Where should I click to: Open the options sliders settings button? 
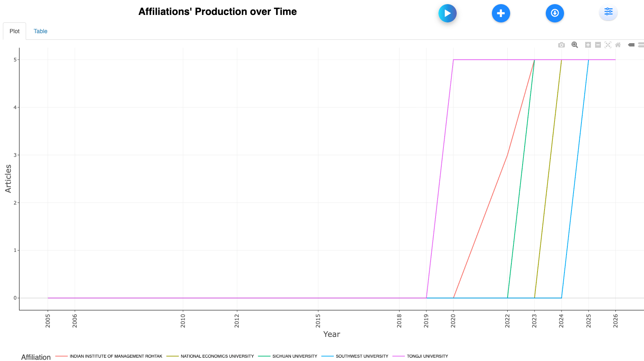click(x=608, y=12)
